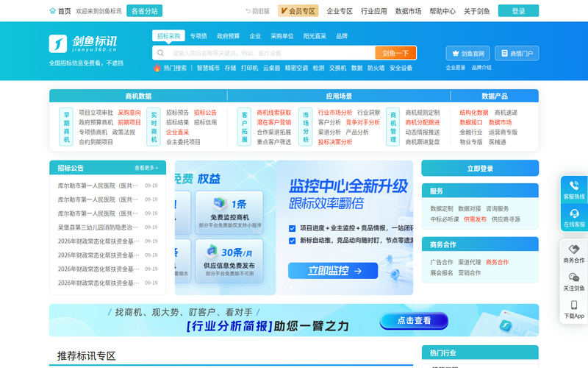Open 行业应用 in top menu
This screenshot has height=368, width=588.
tap(374, 11)
